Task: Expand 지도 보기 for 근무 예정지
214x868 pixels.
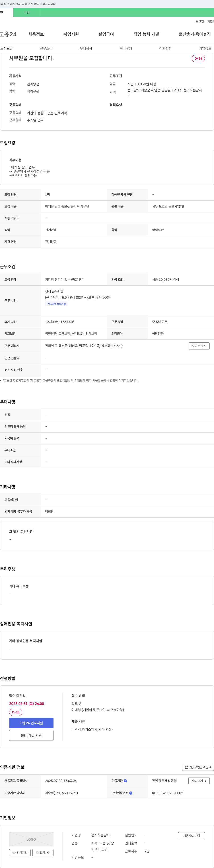Action: click(199, 346)
